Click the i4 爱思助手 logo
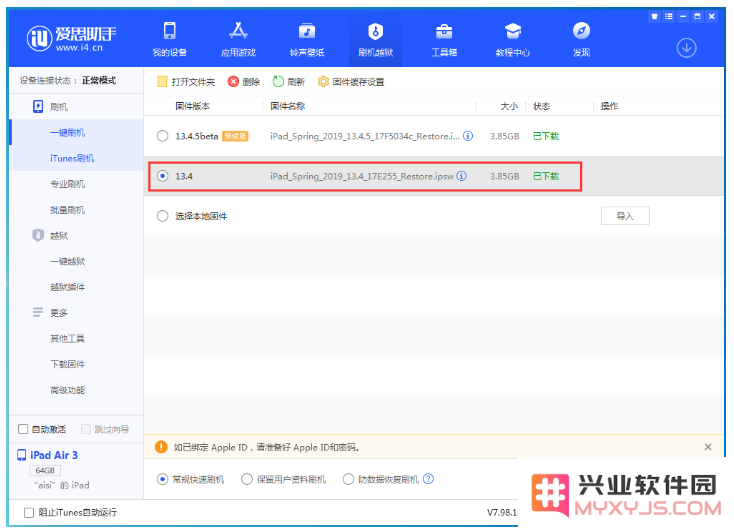Viewport: 734px width, 532px height. point(71,38)
